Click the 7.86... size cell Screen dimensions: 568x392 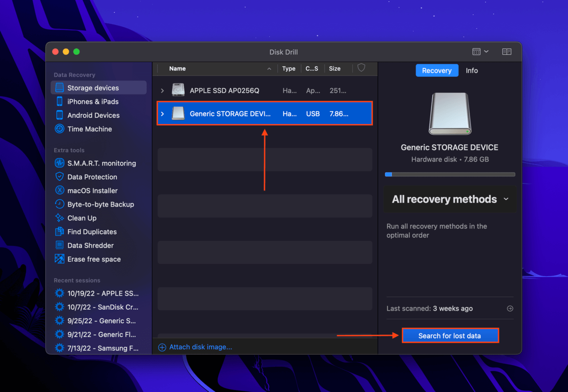pos(338,113)
